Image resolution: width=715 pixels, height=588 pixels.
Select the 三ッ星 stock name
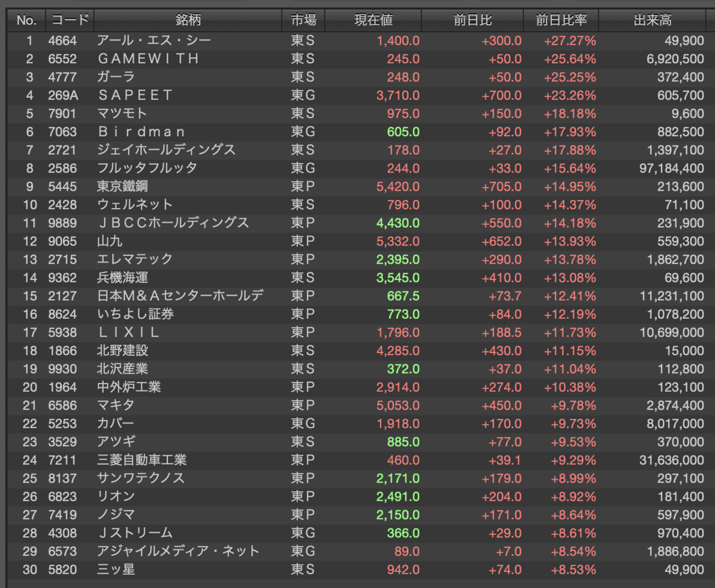point(116,570)
